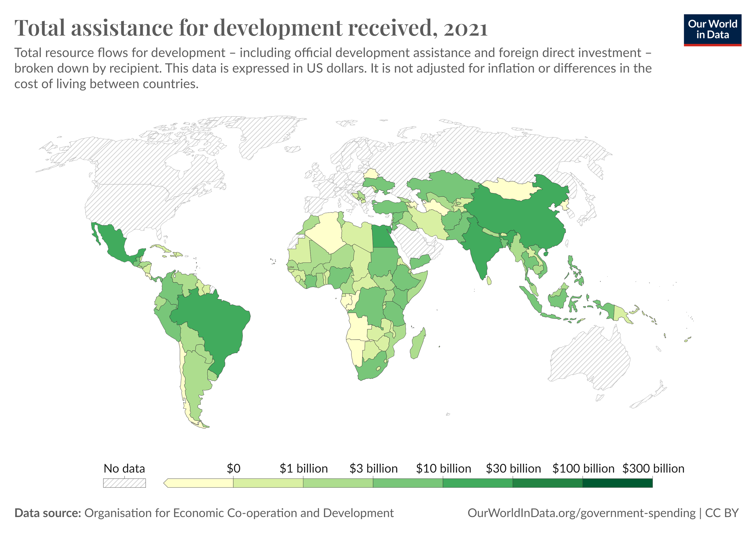Viewport: 756px width, 534px height.
Task: Click the Our World in Data logo
Action: [x=712, y=30]
